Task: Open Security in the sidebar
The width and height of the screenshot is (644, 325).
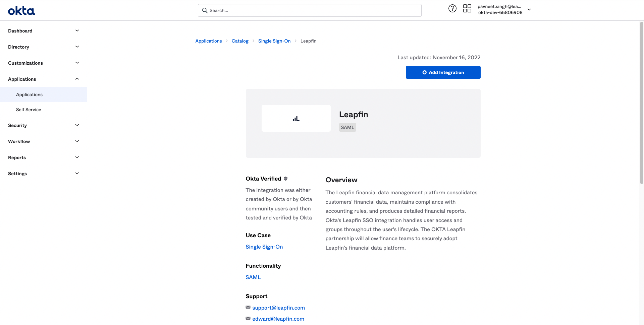Action: pos(17,125)
